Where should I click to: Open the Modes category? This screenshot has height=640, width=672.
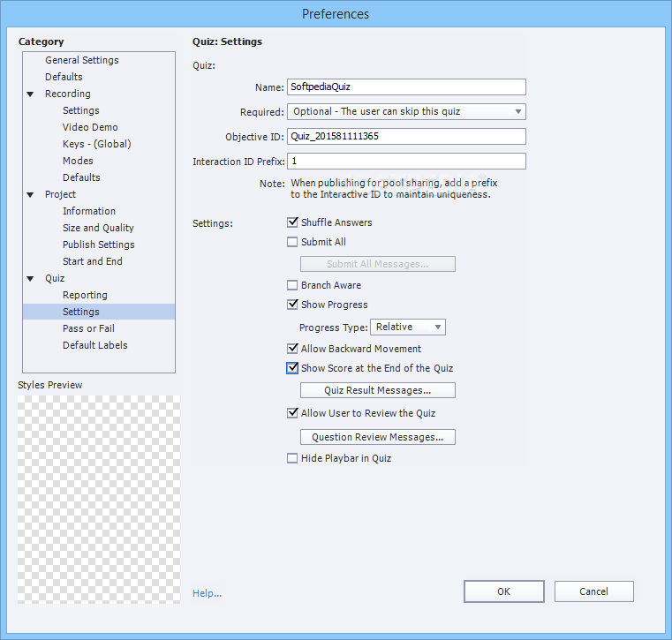tap(78, 161)
